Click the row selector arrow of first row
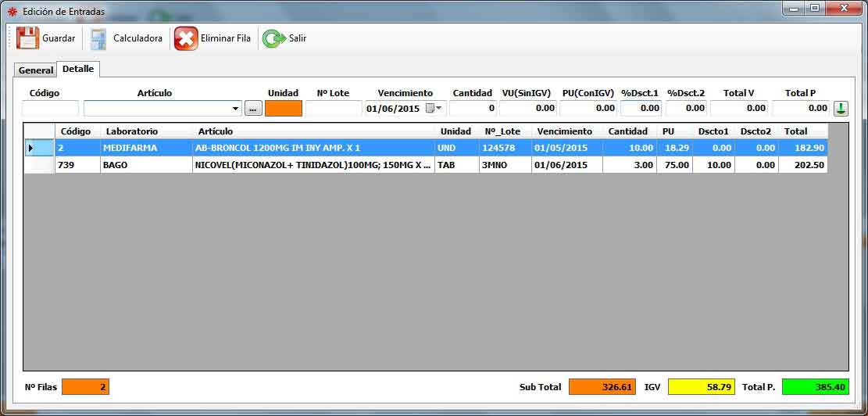This screenshot has width=868, height=416. pos(31,148)
